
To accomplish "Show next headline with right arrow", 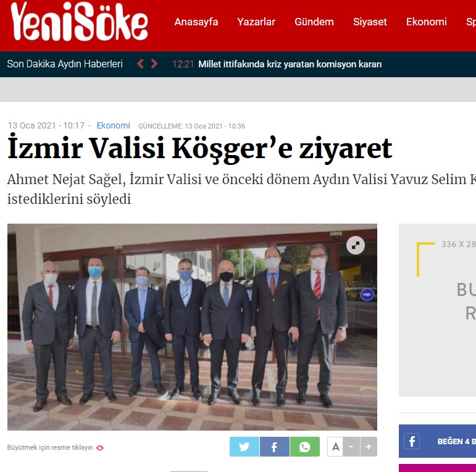I will pyautogui.click(x=154, y=64).
